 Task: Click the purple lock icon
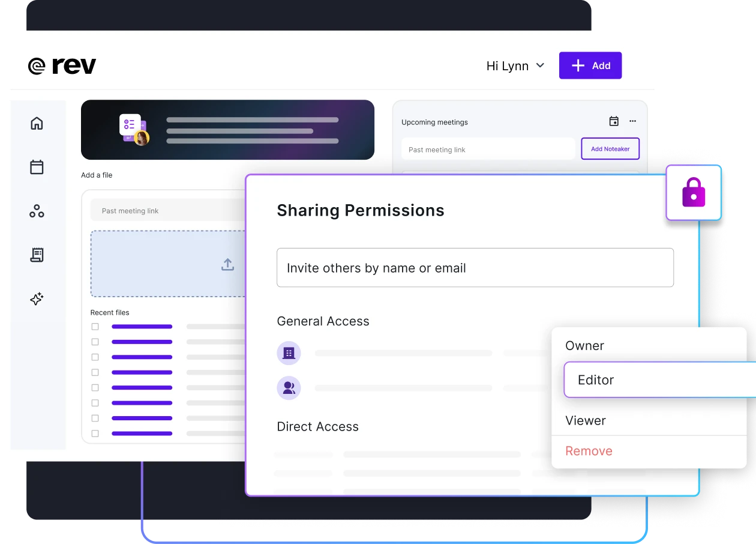pos(694,192)
